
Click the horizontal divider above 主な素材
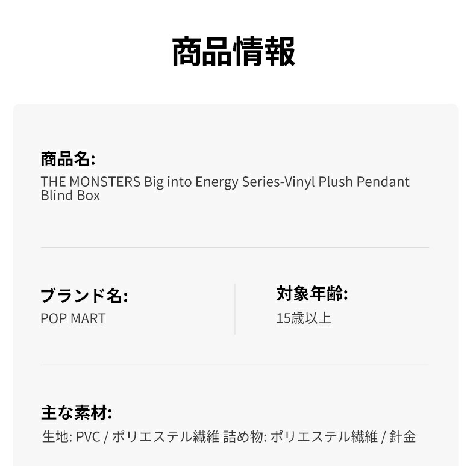point(234,365)
